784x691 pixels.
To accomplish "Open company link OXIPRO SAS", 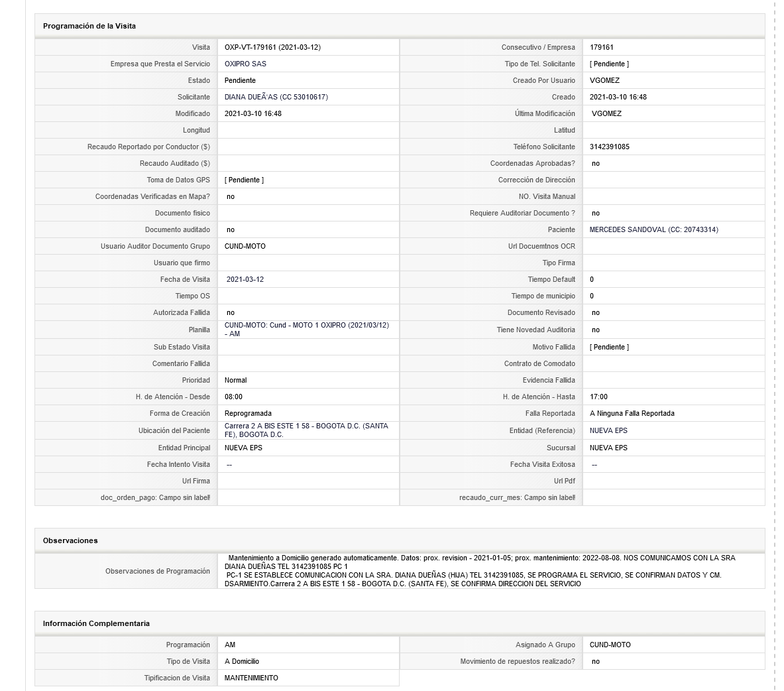I will click(245, 64).
